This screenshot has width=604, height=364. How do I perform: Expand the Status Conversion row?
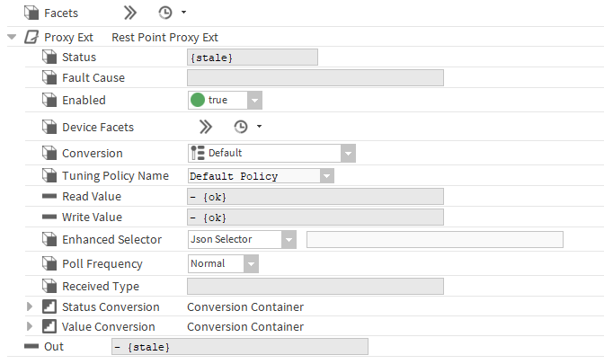(x=30, y=307)
